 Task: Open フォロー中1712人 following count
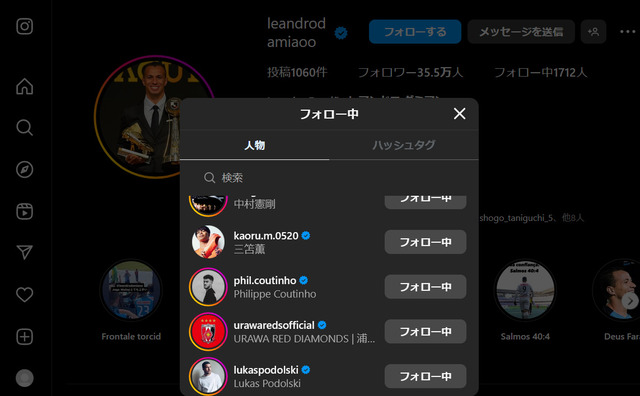coord(540,73)
